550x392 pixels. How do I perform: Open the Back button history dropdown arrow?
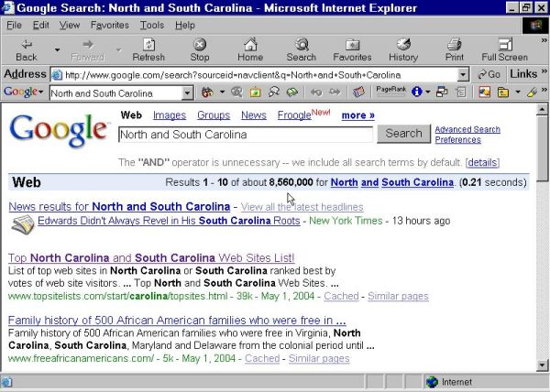tap(57, 50)
